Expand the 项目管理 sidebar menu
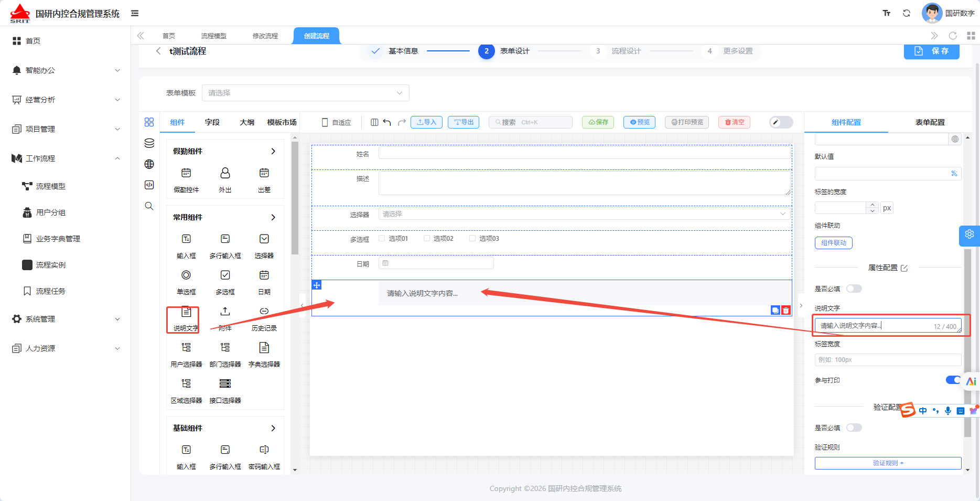This screenshot has height=501, width=980. (x=66, y=129)
